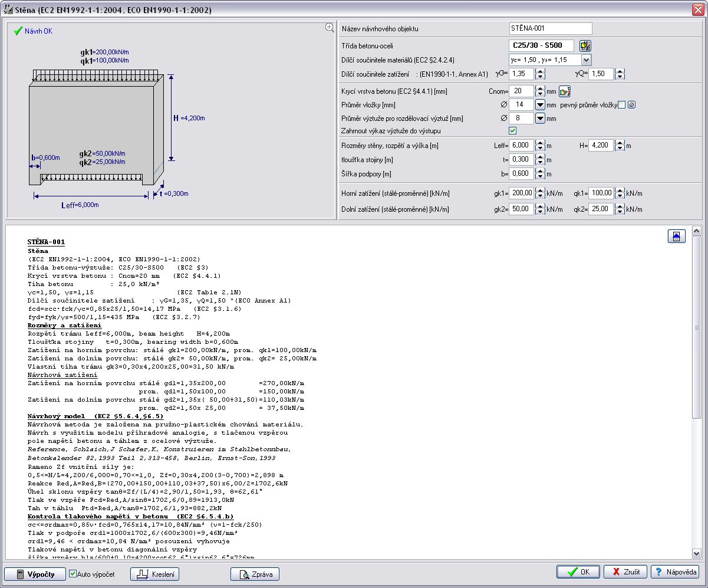This screenshot has height=588, width=708.
Task: Click the γQ factor stepper
Action: click(x=620, y=74)
